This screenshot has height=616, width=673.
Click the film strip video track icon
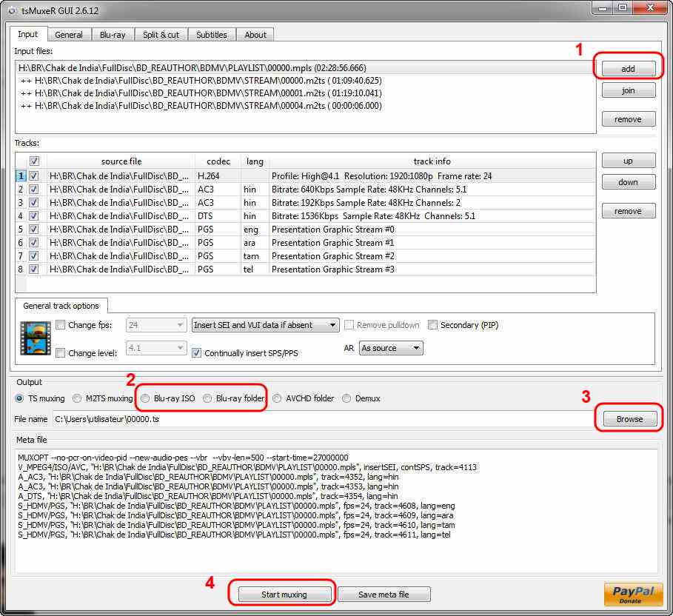pyautogui.click(x=36, y=338)
